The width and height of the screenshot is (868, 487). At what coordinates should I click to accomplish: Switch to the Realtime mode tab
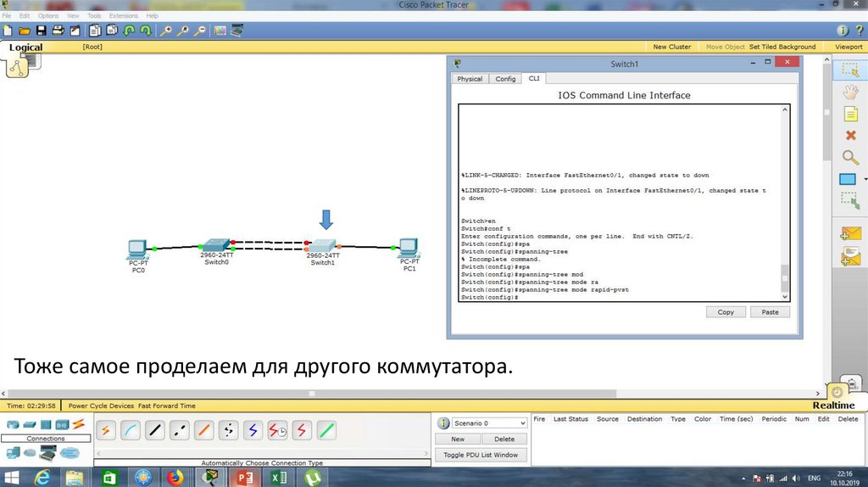833,405
